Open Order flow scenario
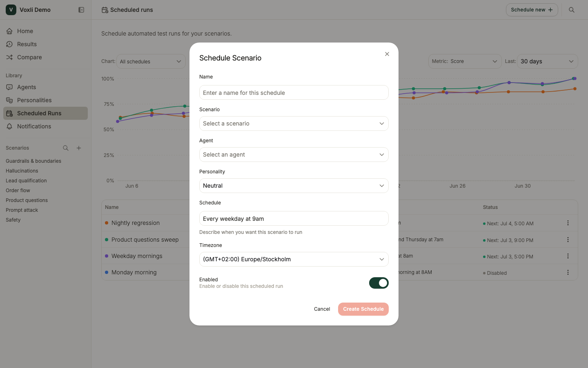Screen dimensions: 588x368 [x=18, y=191]
